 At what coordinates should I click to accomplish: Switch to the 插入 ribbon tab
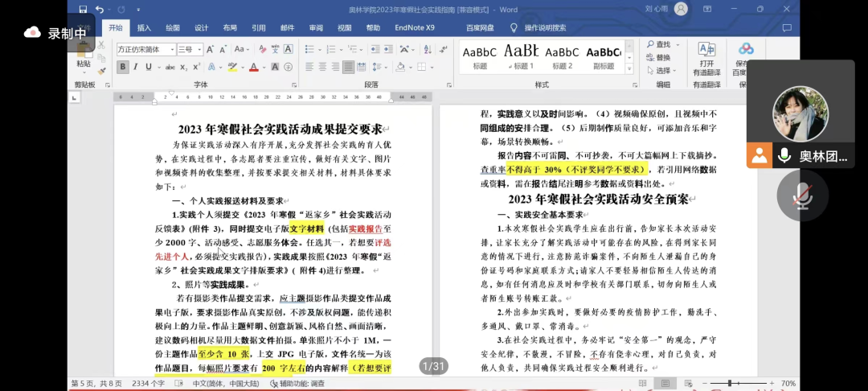pyautogui.click(x=144, y=27)
